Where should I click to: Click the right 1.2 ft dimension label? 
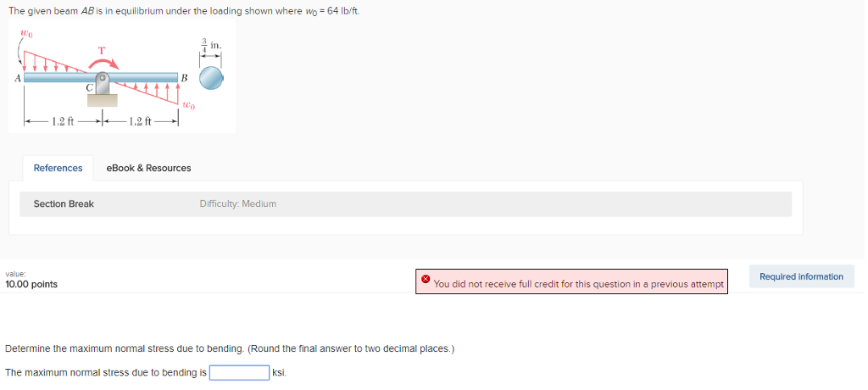pyautogui.click(x=141, y=120)
